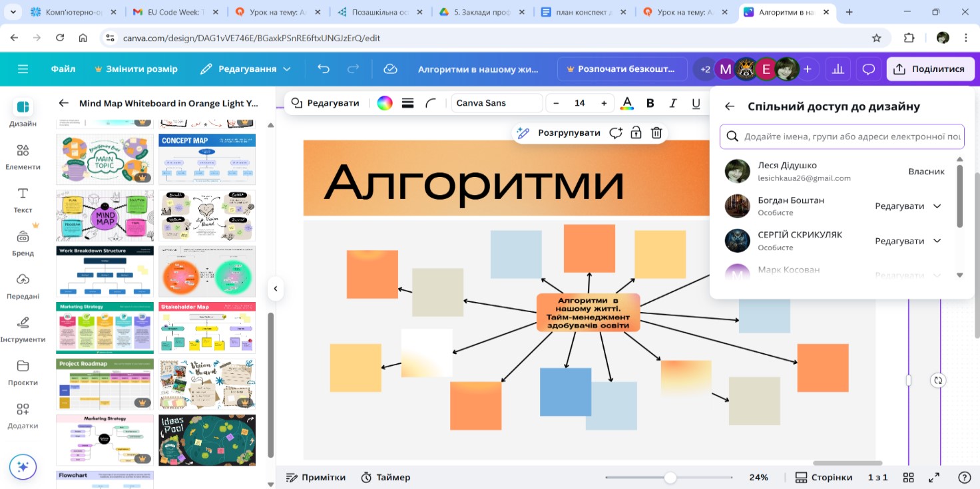Image resolution: width=980 pixels, height=489 pixels.
Task: Click the Поділитися share button
Action: tap(930, 69)
